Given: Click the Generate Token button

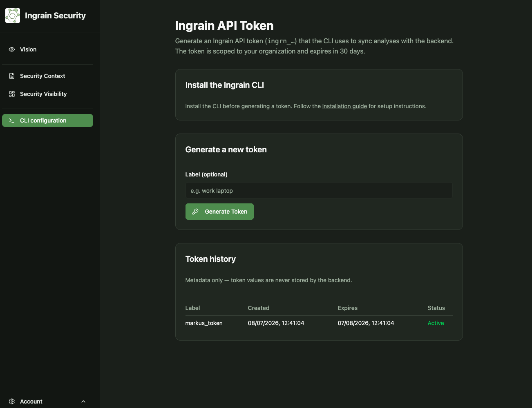Looking at the screenshot, I should coord(219,212).
